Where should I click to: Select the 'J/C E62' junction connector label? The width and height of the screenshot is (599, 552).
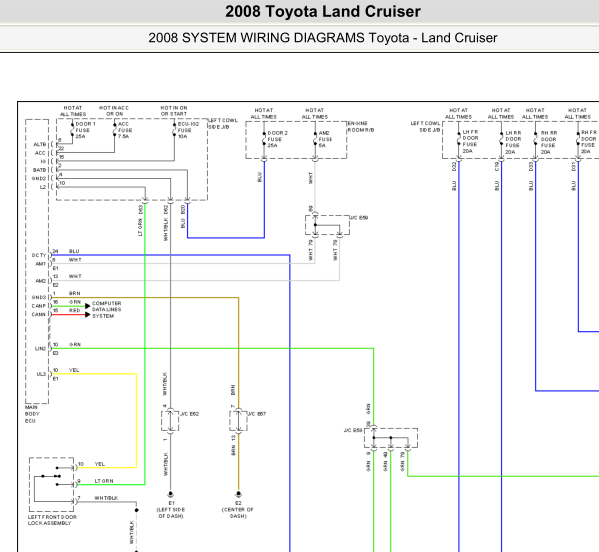(189, 414)
